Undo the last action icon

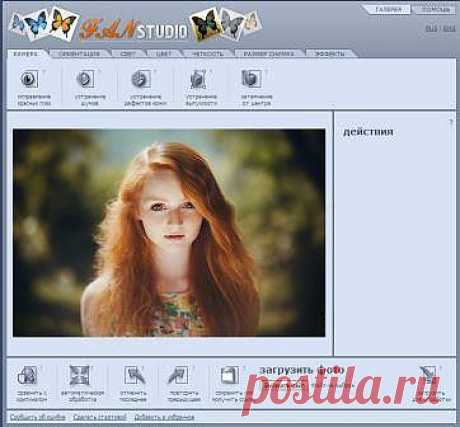coord(135,375)
